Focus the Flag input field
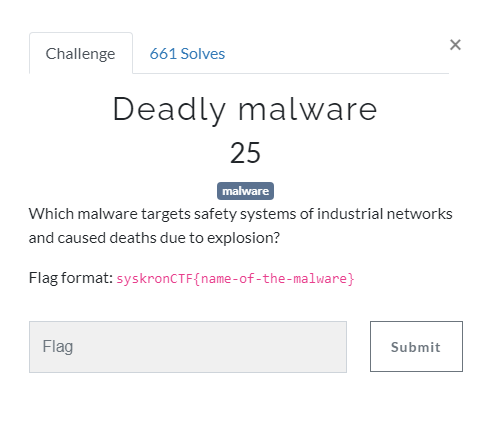Image resolution: width=493 pixels, height=421 pixels. coord(188,347)
